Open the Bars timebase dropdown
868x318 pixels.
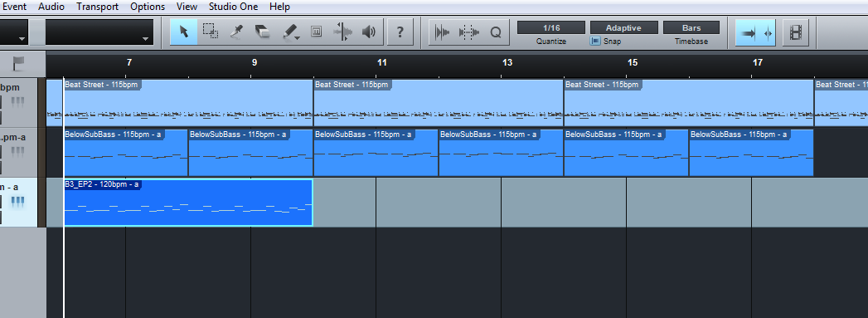pyautogui.click(x=691, y=27)
